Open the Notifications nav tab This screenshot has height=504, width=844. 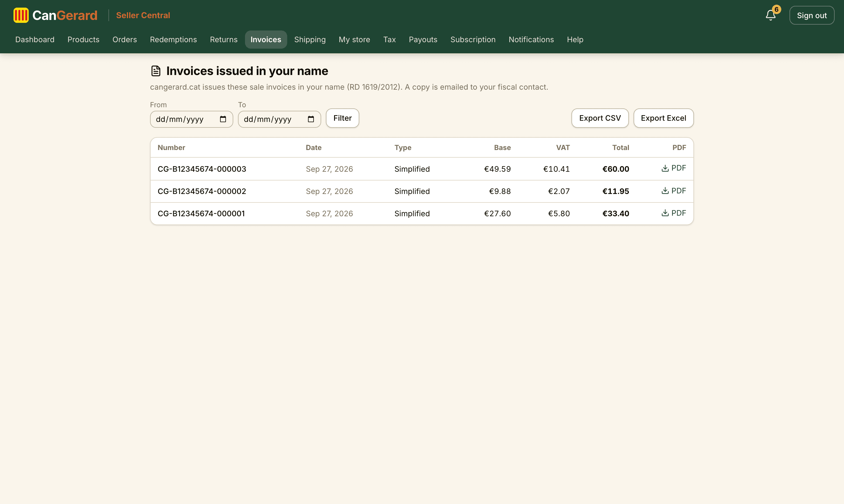[531, 39]
